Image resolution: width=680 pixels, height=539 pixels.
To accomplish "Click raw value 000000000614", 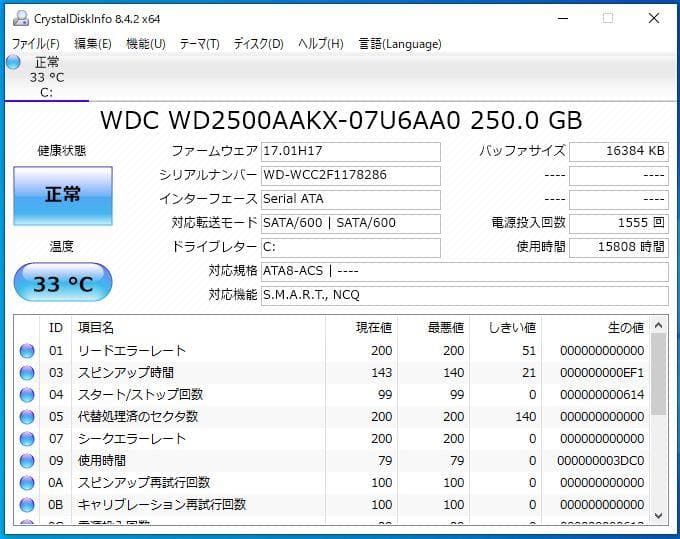I will (602, 395).
